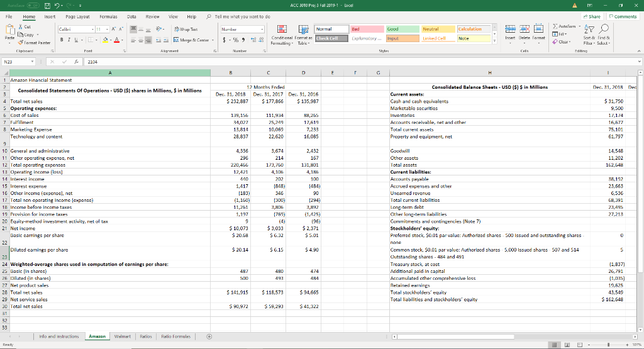Apply the Calculation cell style

pos(474,29)
